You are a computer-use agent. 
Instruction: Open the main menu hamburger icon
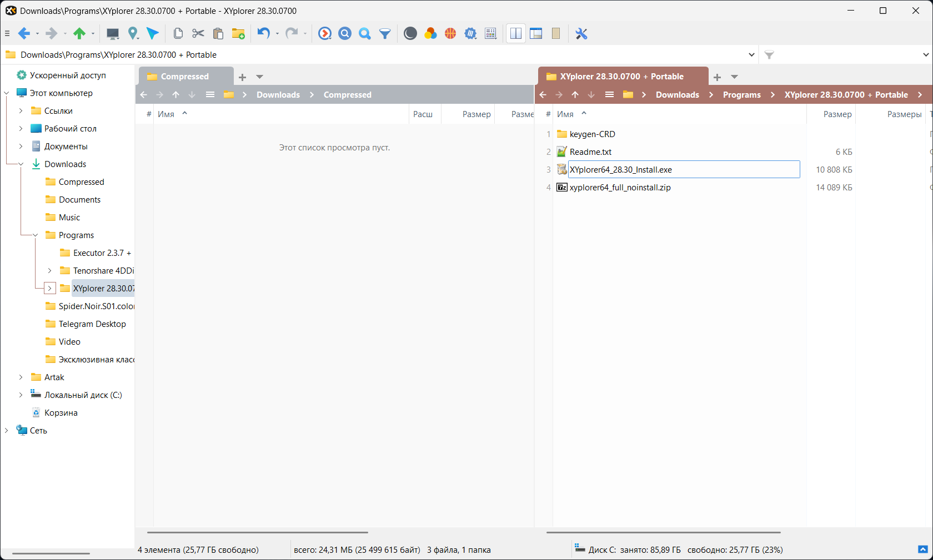point(7,34)
